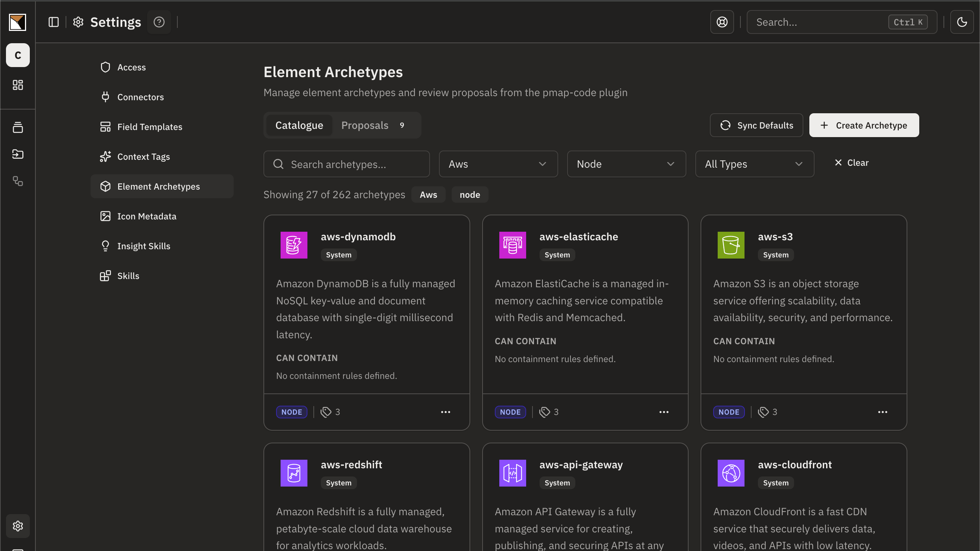The height and width of the screenshot is (551, 980).
Task: Click the Sync Defaults button
Action: click(x=756, y=125)
